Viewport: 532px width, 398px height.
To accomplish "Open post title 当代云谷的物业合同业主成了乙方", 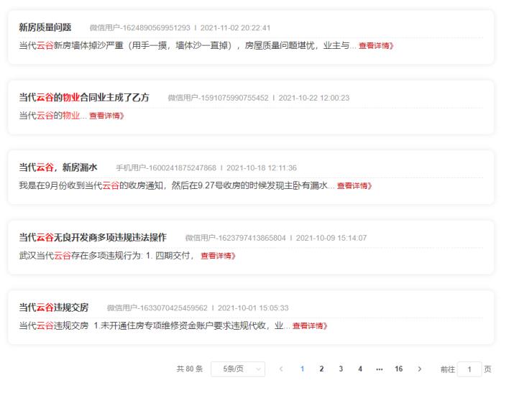I will (84, 98).
